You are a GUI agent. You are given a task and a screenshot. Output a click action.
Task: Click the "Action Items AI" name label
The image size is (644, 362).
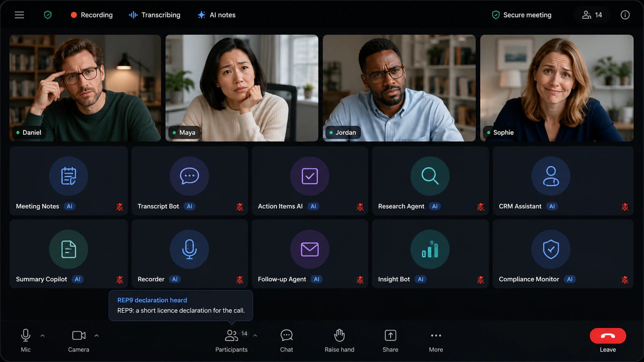click(x=280, y=206)
